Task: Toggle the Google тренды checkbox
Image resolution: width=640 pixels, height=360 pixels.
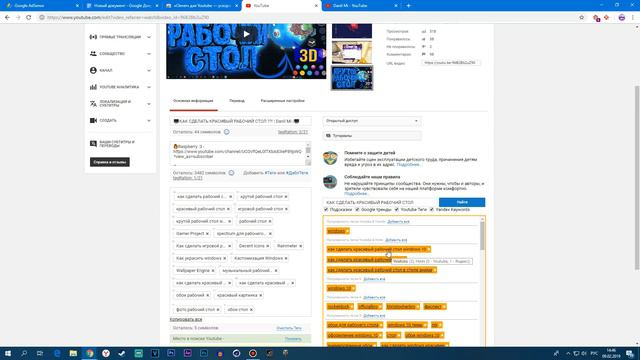Action: [357, 210]
